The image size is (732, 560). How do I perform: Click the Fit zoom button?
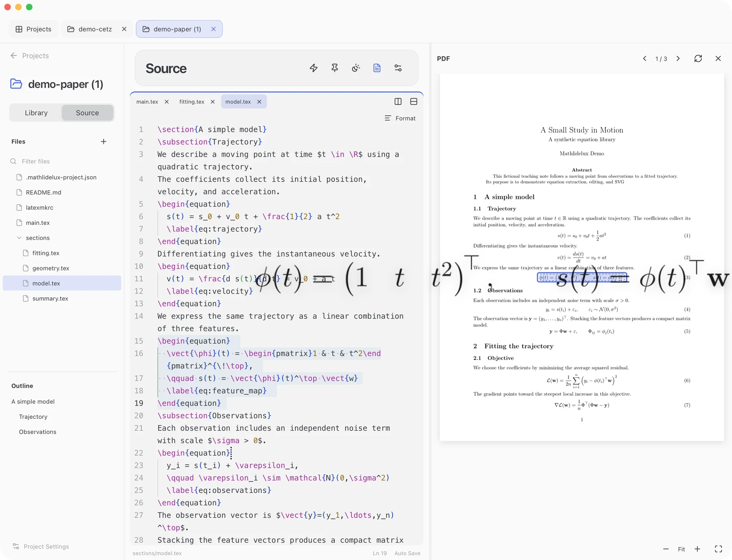[x=682, y=549]
